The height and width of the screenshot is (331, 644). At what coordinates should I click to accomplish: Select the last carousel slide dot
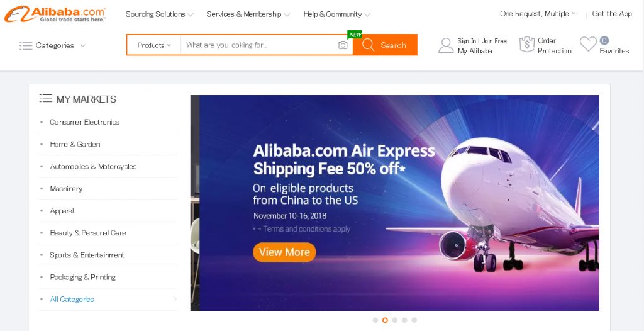click(x=414, y=320)
